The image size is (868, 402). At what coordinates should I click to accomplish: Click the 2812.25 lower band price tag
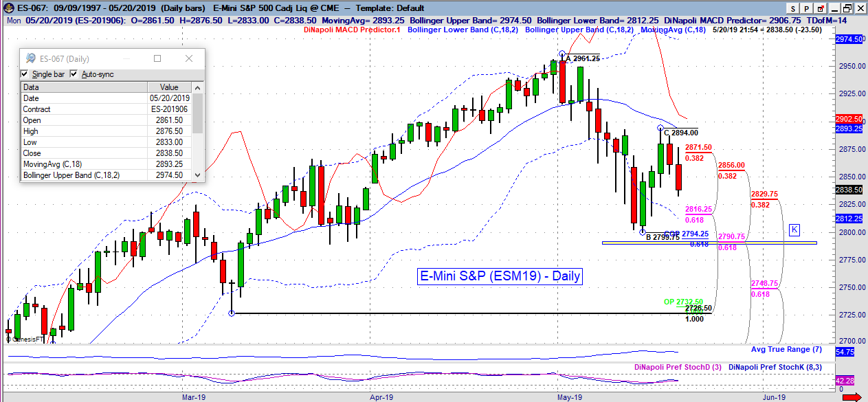click(x=849, y=219)
